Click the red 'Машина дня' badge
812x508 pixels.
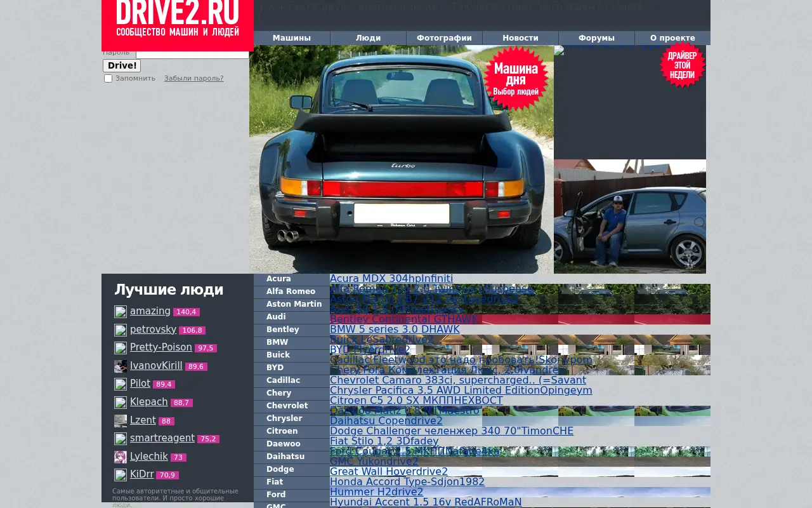[x=516, y=79]
